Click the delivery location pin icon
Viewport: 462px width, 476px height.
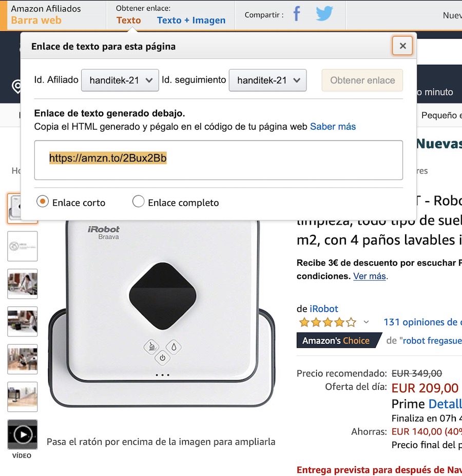17,87
